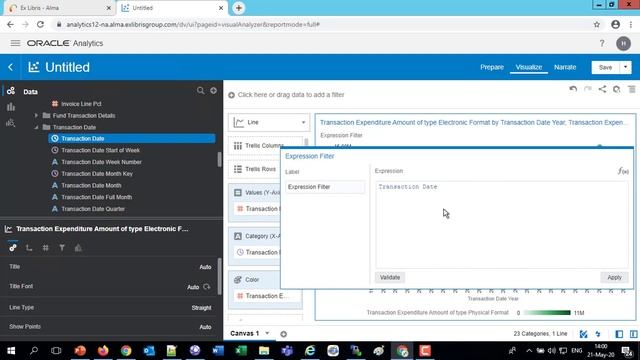Screen dimensions: 640x360
Task: Search the data panel
Action: (x=200, y=91)
